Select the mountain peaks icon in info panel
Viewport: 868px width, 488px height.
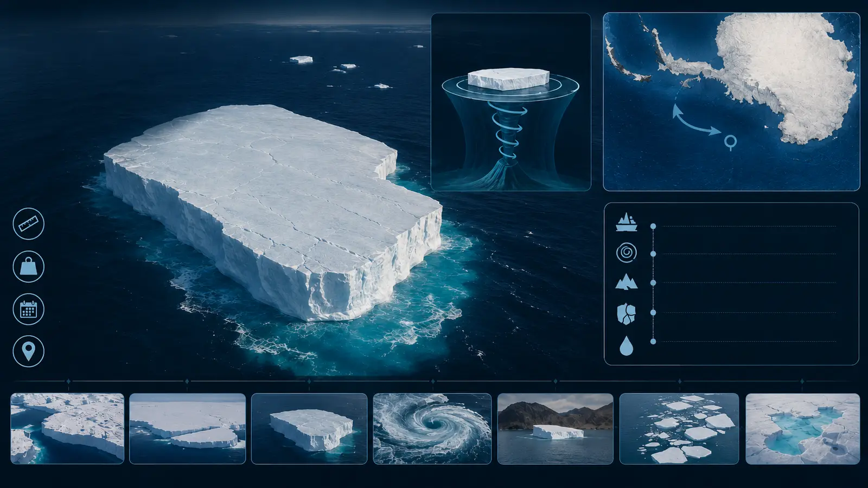(627, 282)
